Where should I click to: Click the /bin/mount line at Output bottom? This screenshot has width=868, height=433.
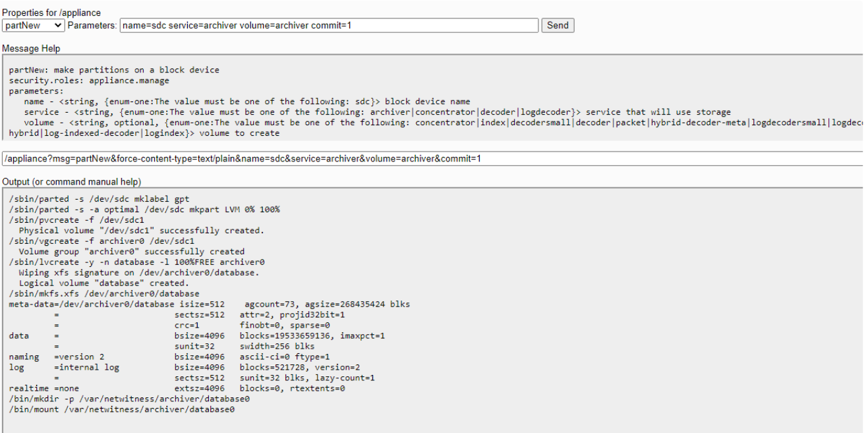click(x=123, y=409)
